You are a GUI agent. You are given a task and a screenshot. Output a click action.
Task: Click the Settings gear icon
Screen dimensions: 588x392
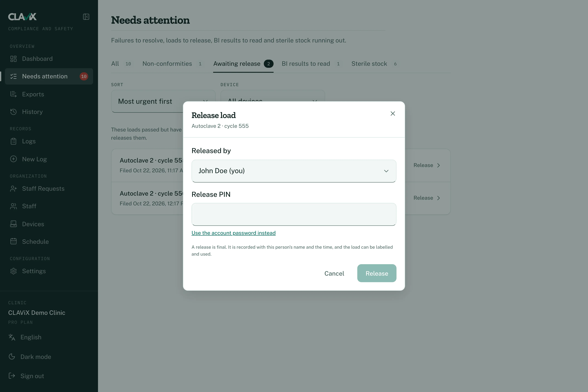(13, 271)
